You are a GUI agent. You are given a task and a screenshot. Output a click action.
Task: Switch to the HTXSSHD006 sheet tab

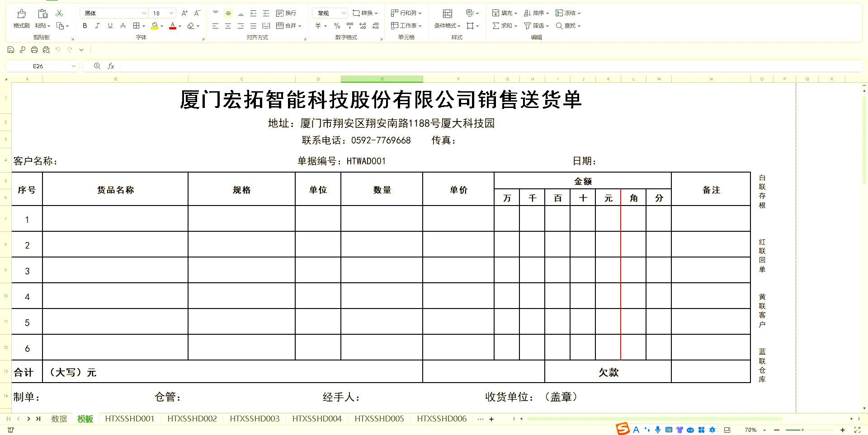coord(442,419)
